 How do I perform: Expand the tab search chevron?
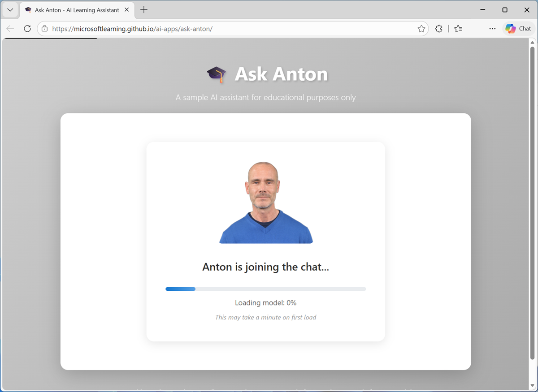coord(10,9)
